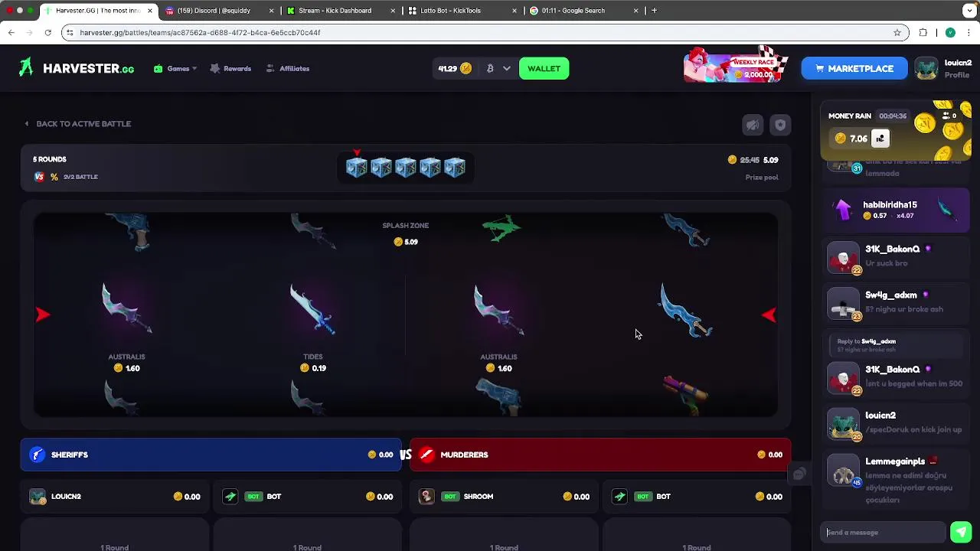The image size is (980, 551).
Task: Select the fifth round case icon
Action: [x=455, y=168]
